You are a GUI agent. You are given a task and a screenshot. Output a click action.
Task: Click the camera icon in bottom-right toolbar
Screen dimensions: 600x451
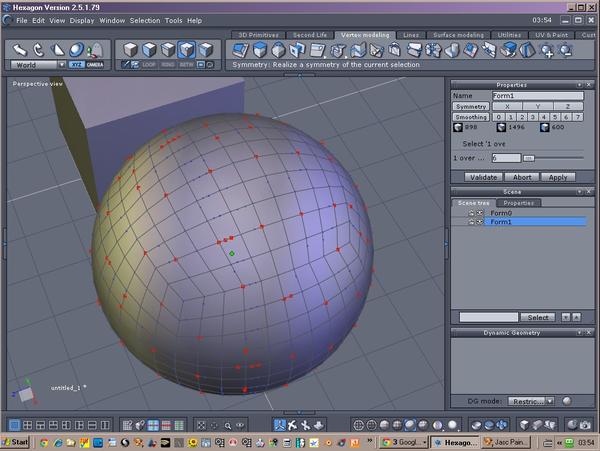584,425
